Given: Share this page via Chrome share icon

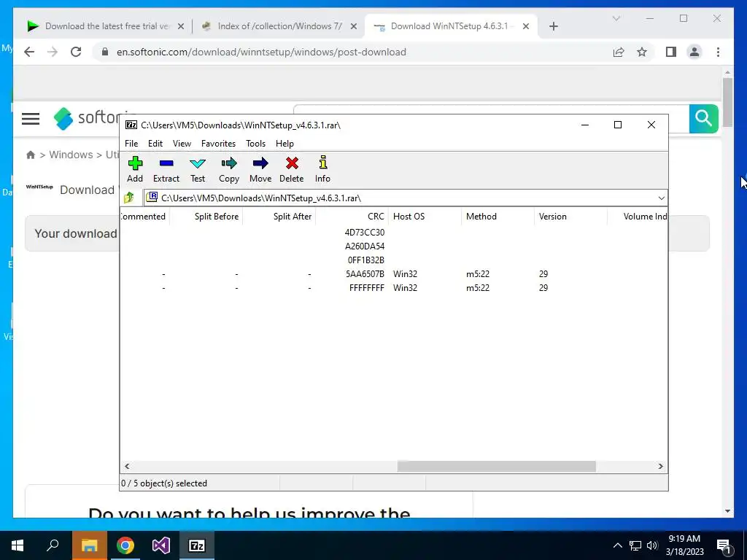Looking at the screenshot, I should tap(619, 52).
